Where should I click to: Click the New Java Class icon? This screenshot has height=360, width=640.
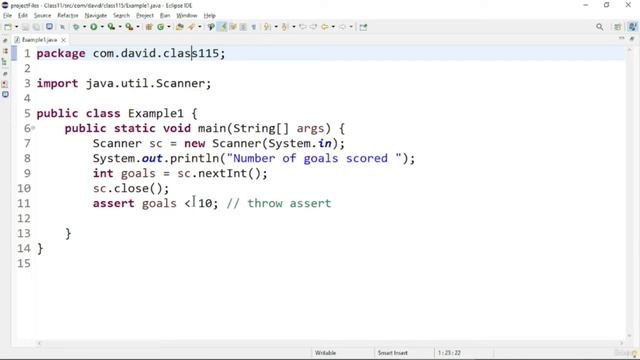[x=160, y=27]
